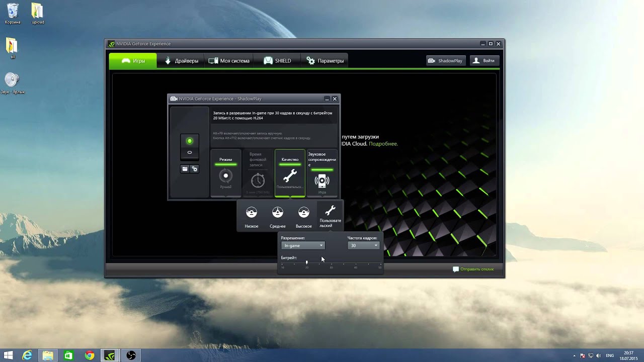The width and height of the screenshot is (644, 362).
Task: Open the Store app in taskbar
Action: click(x=68, y=355)
